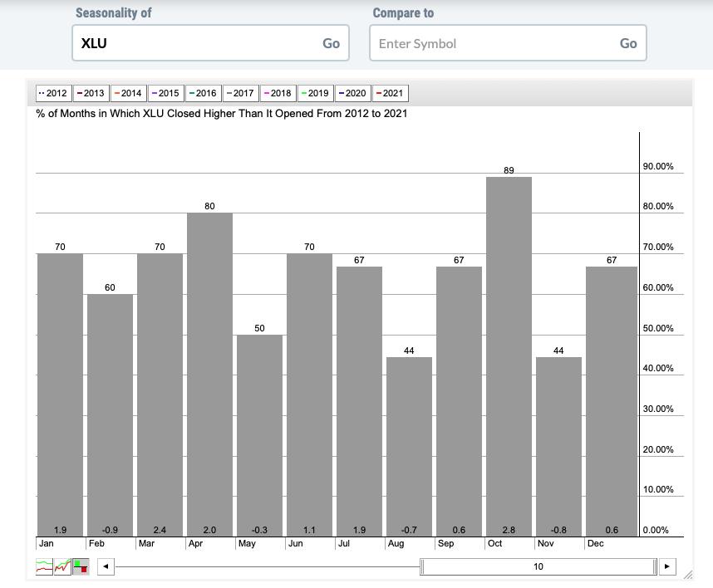Select the September bar labeled 67

point(459,401)
